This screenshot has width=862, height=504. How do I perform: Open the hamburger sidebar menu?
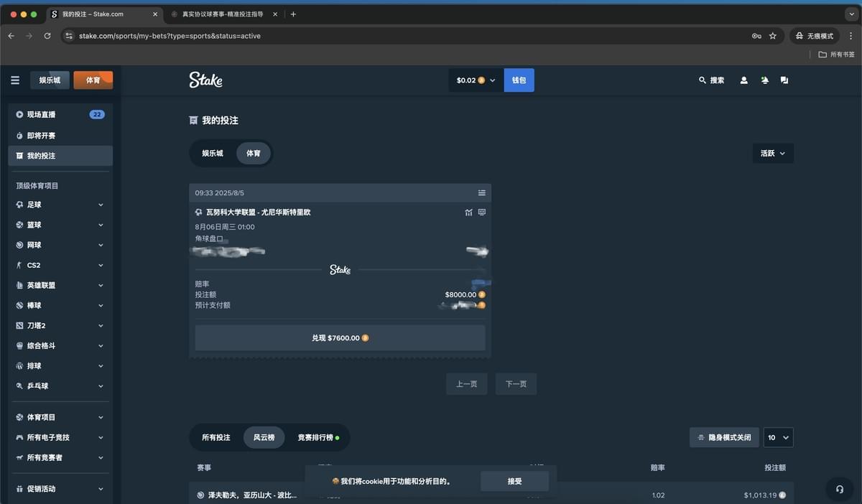(x=15, y=80)
